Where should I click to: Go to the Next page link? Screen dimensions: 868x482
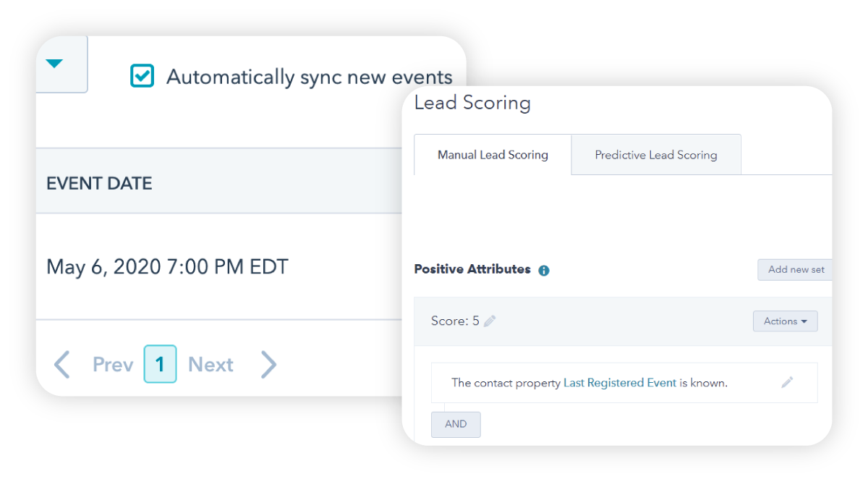pyautogui.click(x=210, y=364)
